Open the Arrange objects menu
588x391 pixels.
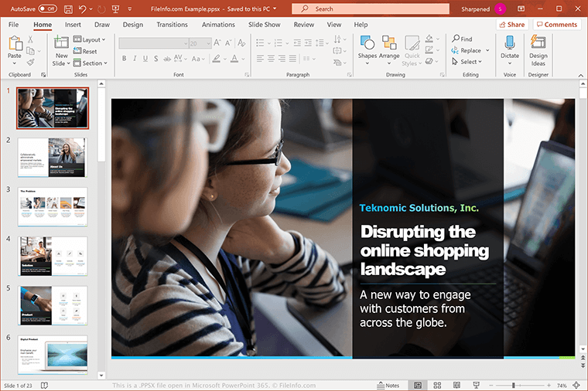coord(389,49)
